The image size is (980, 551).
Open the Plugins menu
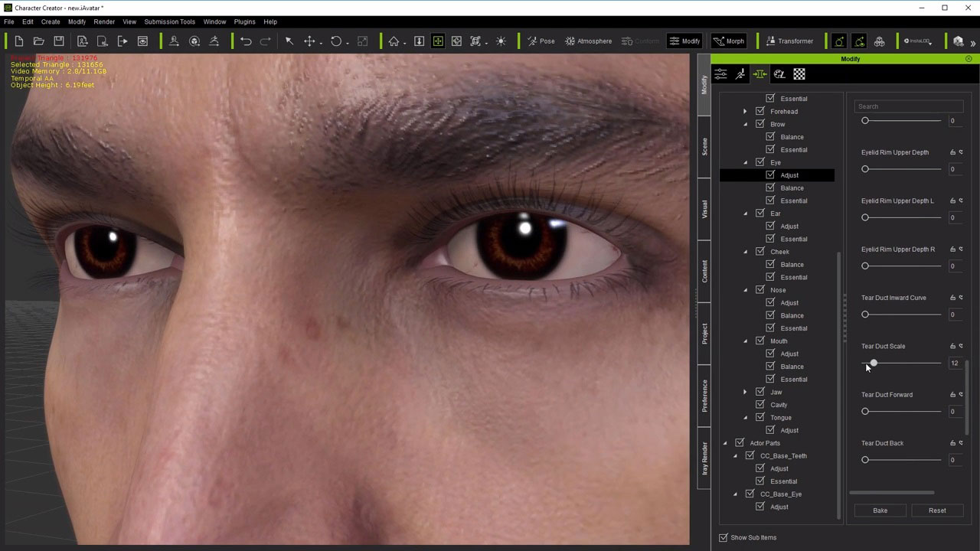tap(245, 21)
